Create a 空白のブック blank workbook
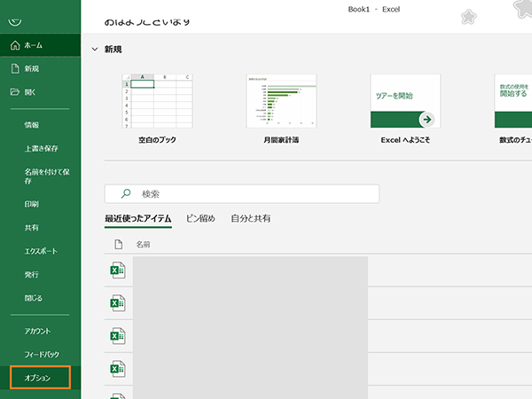 click(x=157, y=101)
